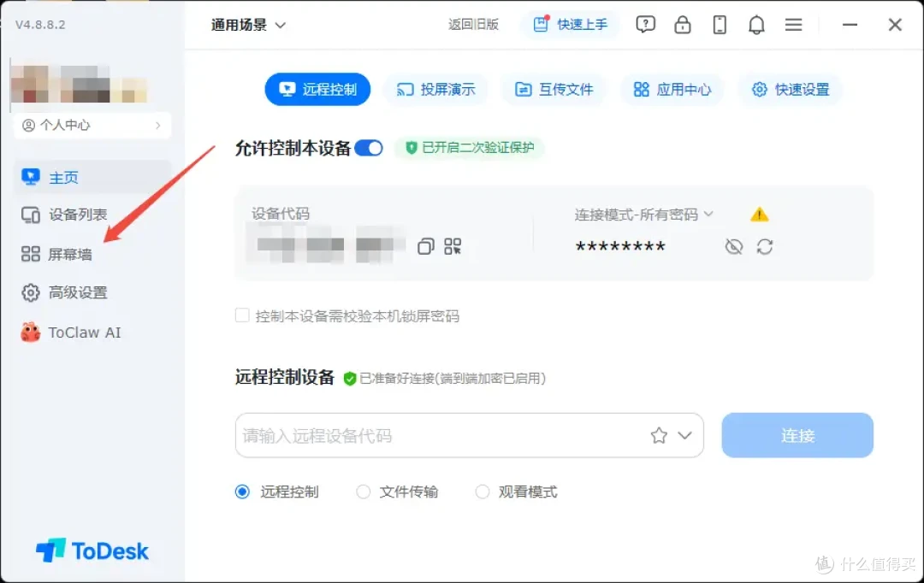
Task: Expand 通用场景 scene dropdown
Action: 249,25
